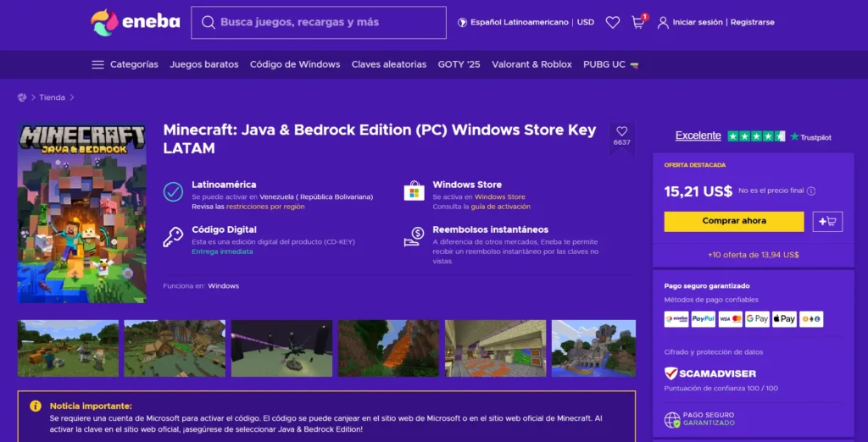Click the price info circle icon
Screen dimensions: 868x442
click(x=811, y=191)
